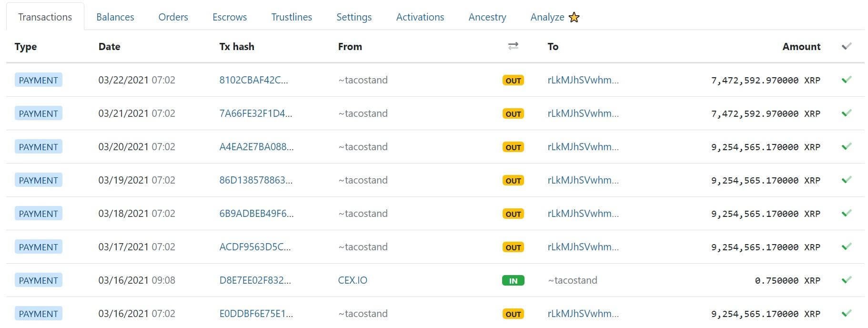Open the Escrows tab
This screenshot has width=868, height=328.
230,17
